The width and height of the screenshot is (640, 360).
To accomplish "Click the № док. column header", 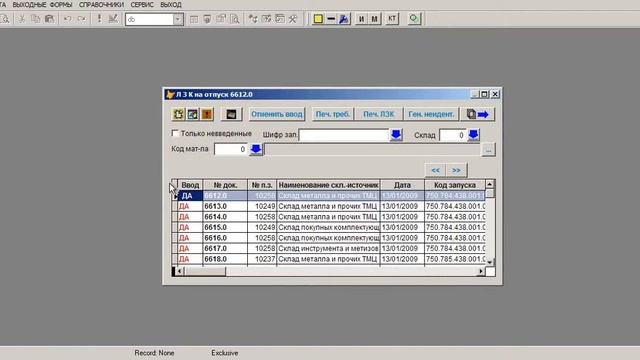I will pos(225,185).
